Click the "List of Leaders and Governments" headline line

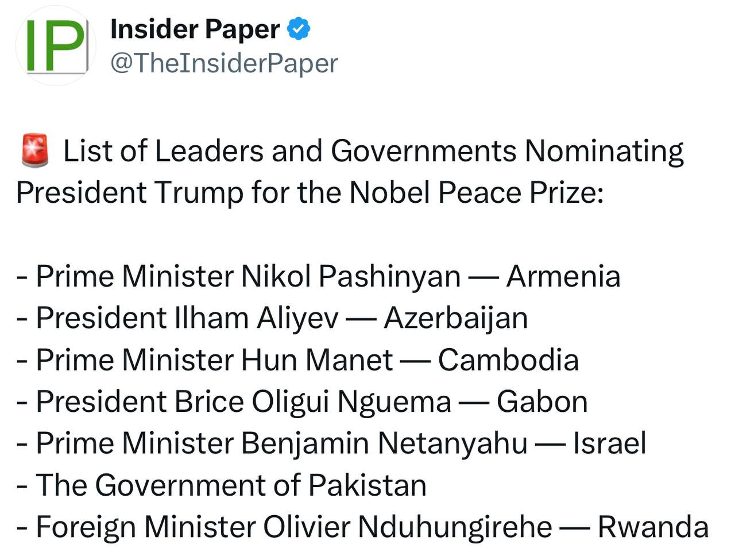point(373,151)
